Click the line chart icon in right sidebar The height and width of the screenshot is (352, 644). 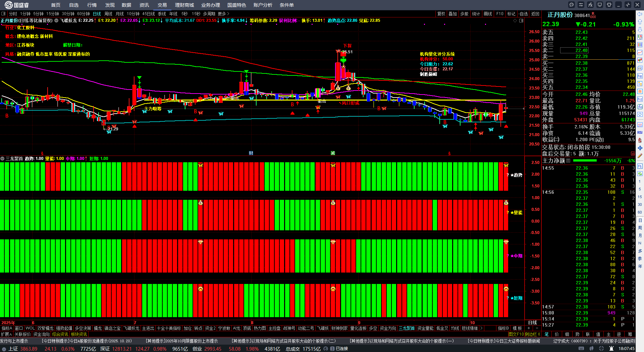[x=640, y=53]
